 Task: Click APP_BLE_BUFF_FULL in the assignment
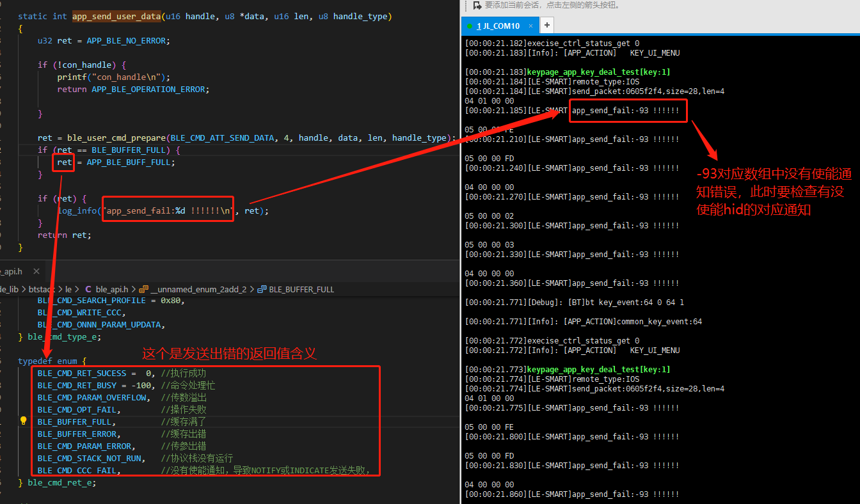click(129, 162)
